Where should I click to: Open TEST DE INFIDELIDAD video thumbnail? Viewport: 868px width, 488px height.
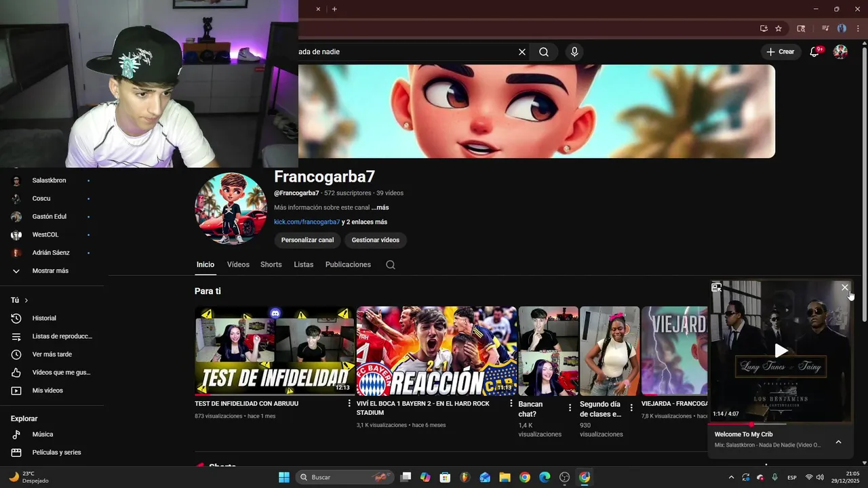(275, 351)
